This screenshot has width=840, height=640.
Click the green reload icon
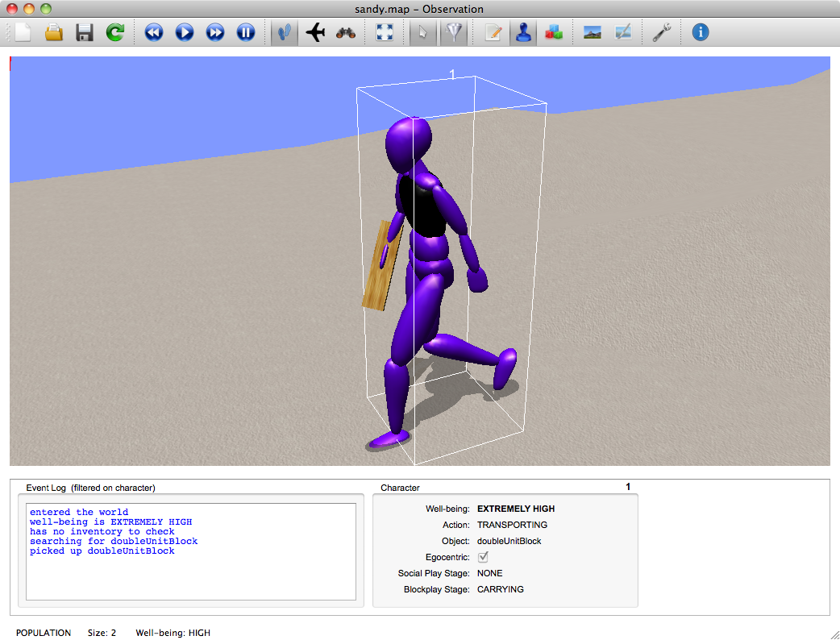click(115, 33)
